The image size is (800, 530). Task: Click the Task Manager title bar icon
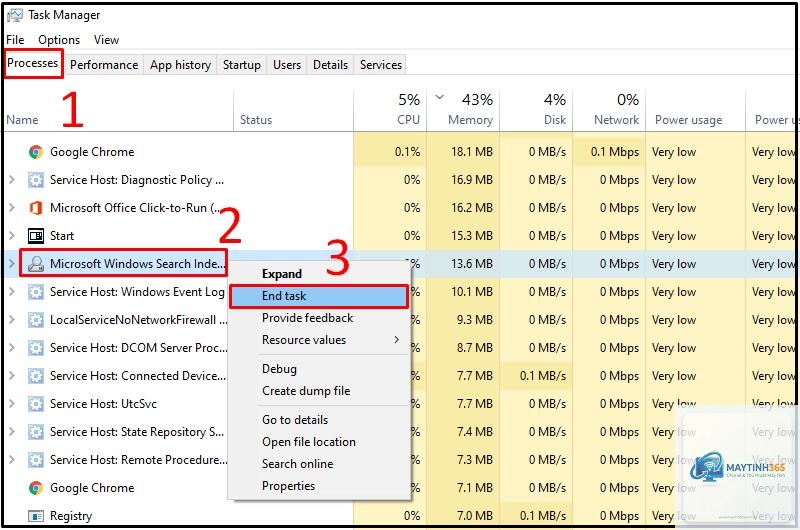point(14,15)
